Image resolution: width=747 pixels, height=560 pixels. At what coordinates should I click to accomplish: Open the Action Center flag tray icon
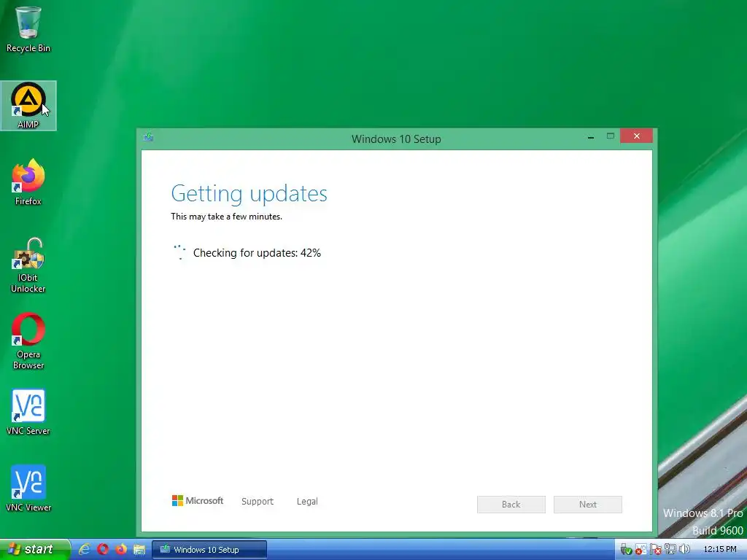pyautogui.click(x=656, y=550)
